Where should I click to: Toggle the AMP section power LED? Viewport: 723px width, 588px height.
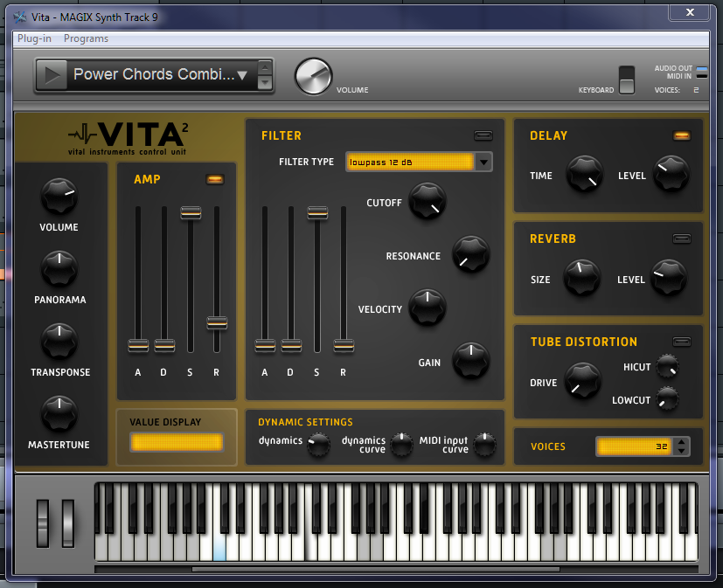click(x=215, y=179)
